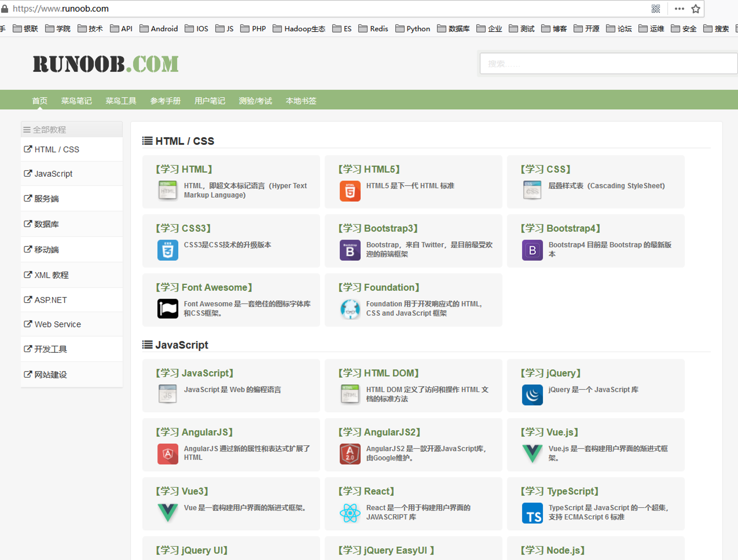Select 数据库 in the sidebar
Image resolution: width=738 pixels, height=560 pixels.
point(72,224)
